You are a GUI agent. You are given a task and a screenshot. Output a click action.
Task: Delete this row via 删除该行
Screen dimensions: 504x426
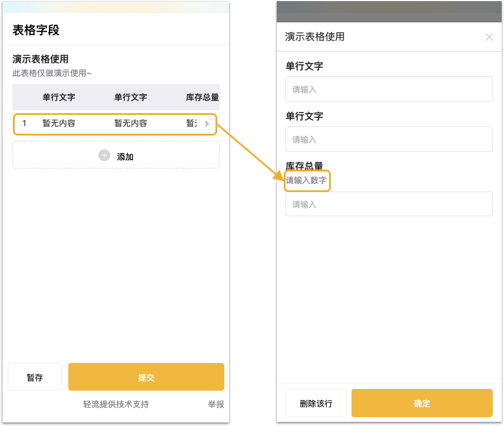tap(316, 403)
